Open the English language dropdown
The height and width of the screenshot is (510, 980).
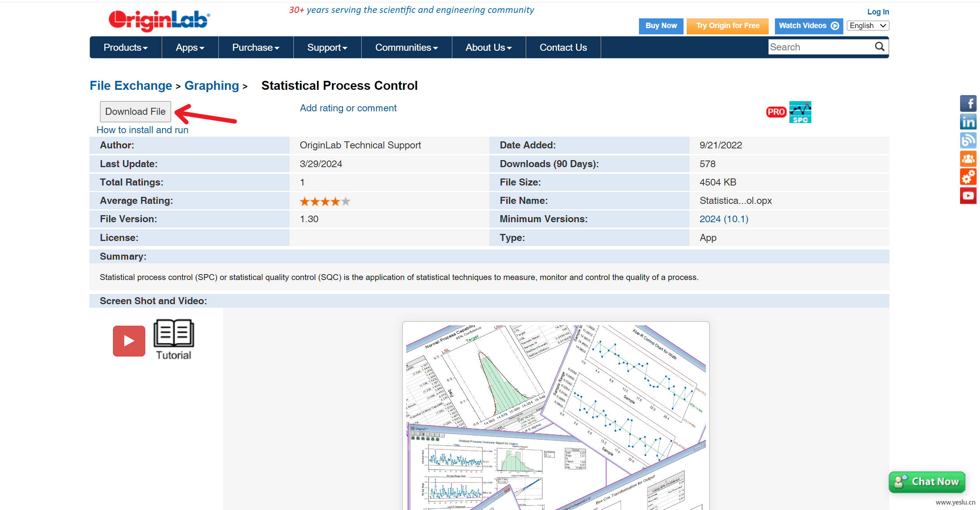pyautogui.click(x=868, y=25)
